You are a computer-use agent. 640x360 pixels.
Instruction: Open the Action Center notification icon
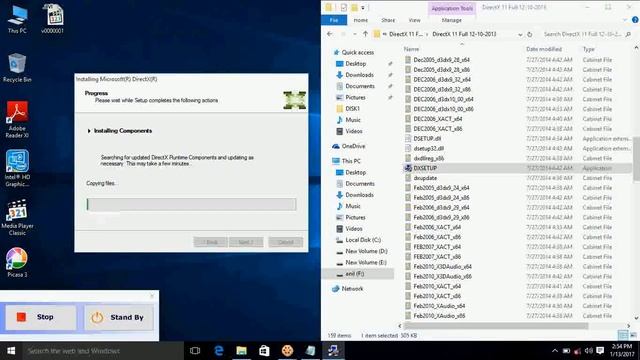pos(600,351)
